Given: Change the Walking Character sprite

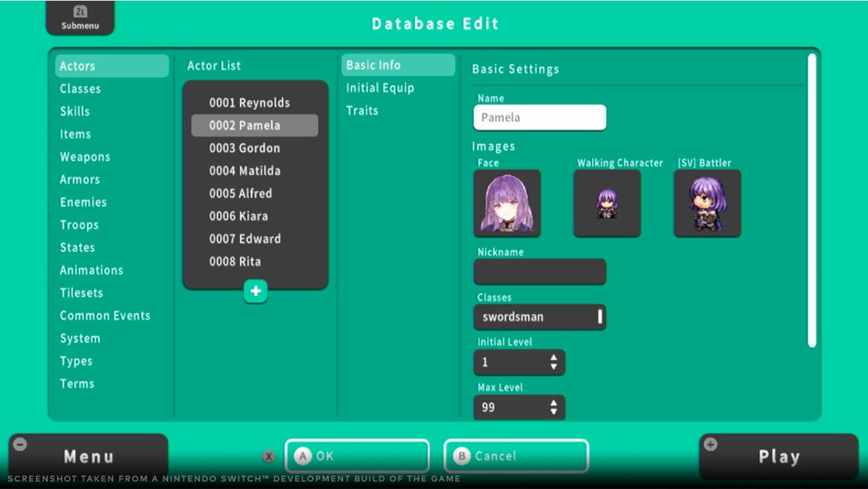Looking at the screenshot, I should pyautogui.click(x=607, y=203).
